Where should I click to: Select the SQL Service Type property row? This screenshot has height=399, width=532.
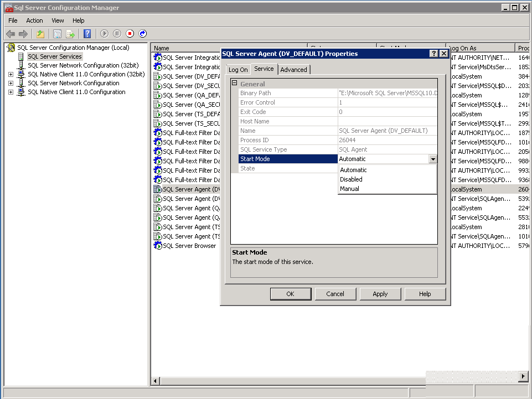click(x=338, y=149)
